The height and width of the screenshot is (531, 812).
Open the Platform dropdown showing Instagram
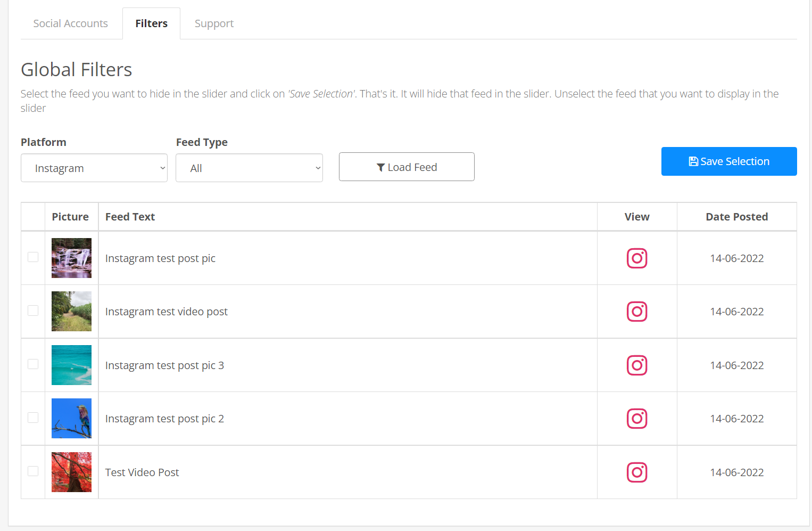(x=94, y=168)
